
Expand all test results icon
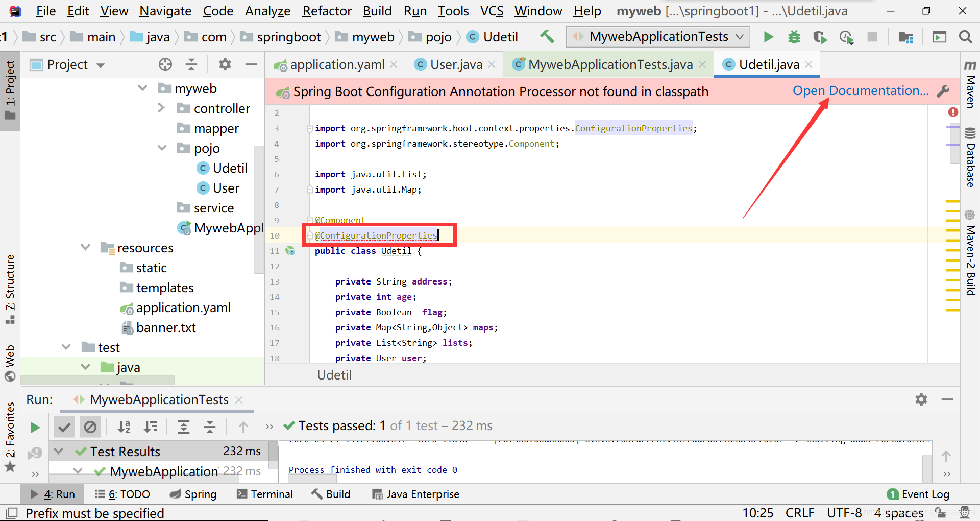pos(183,427)
